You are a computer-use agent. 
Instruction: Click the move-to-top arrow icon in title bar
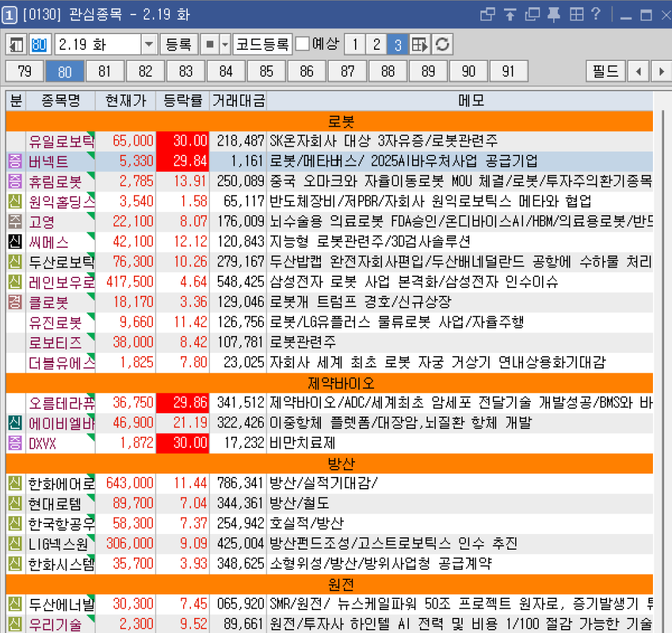[x=509, y=14]
